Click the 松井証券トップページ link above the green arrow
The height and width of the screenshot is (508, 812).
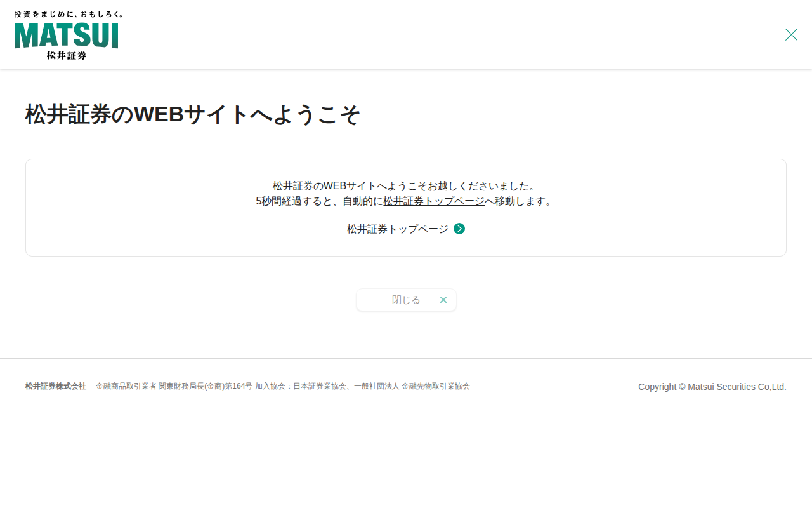(398, 229)
